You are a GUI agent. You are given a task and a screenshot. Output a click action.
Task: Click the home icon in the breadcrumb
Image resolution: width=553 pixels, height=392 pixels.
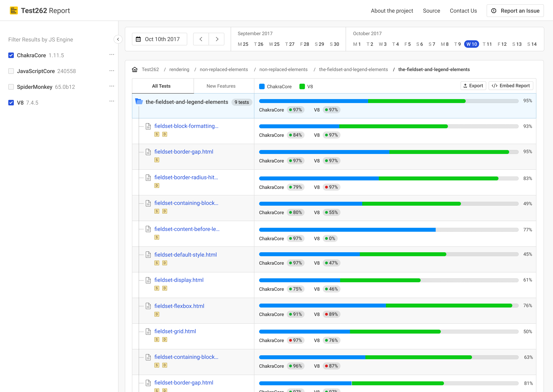(135, 69)
